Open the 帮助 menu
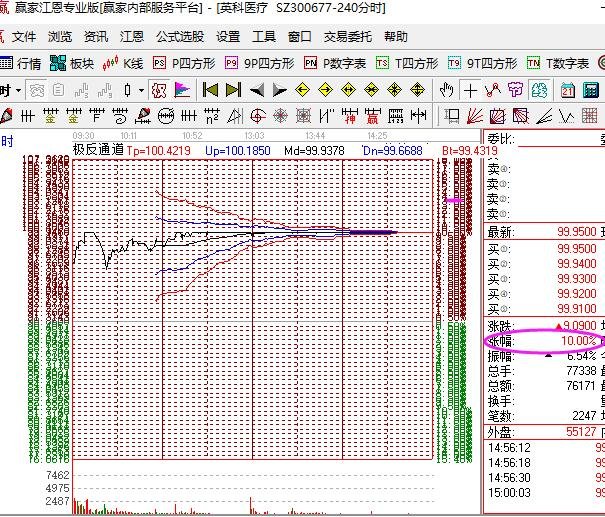 (x=396, y=37)
